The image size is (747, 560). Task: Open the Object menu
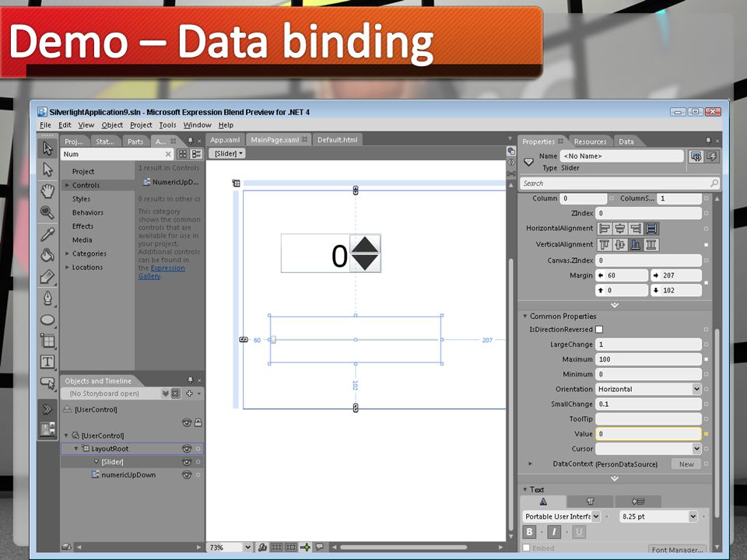[112, 125]
